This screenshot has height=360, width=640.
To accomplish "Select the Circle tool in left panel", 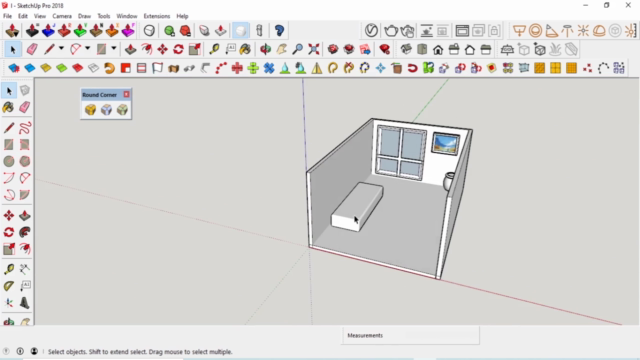I will (9, 161).
